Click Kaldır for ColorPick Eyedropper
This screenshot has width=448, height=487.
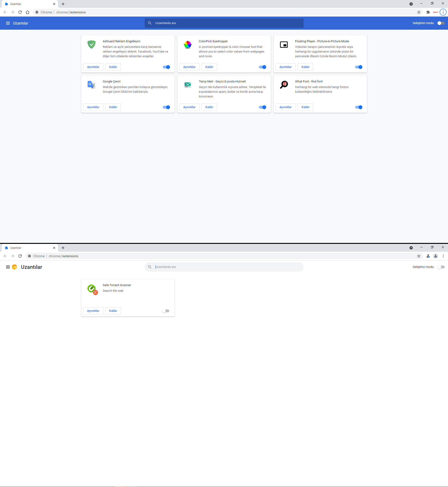(x=209, y=67)
